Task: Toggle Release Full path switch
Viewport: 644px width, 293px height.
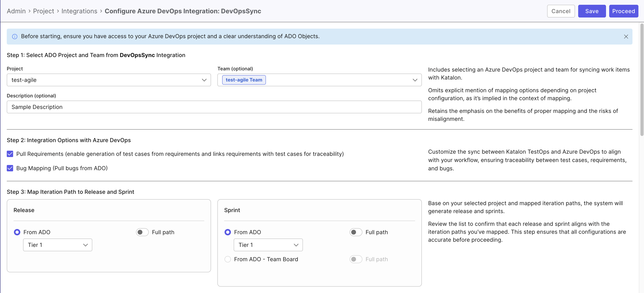Action: [142, 232]
